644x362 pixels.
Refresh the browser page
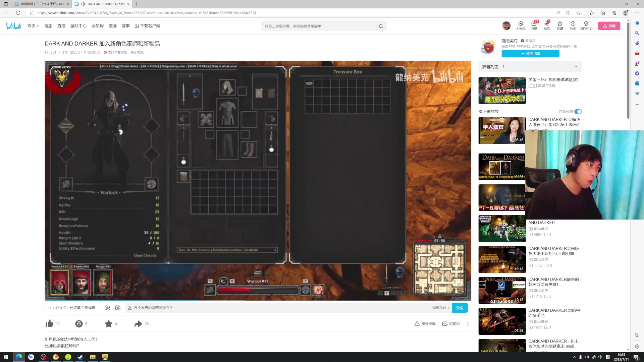(x=18, y=13)
